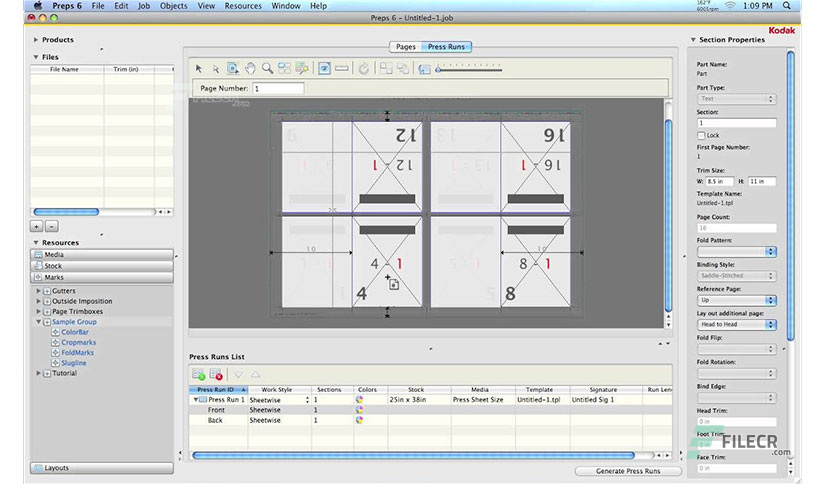The width and height of the screenshot is (836, 484).
Task: Click the Press Run 1 colors icon
Action: pyautogui.click(x=359, y=399)
